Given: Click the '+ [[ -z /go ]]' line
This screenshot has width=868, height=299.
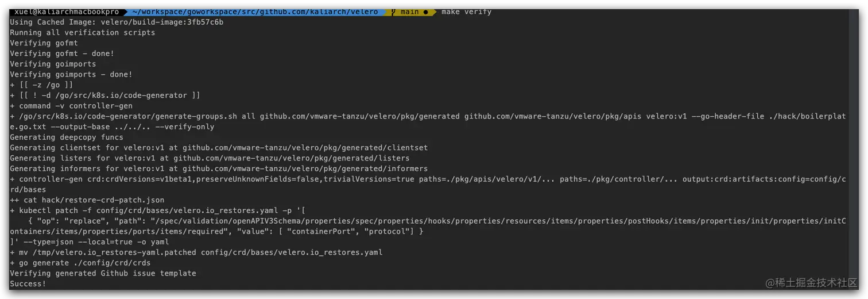Looking at the screenshot, I should click(41, 85).
